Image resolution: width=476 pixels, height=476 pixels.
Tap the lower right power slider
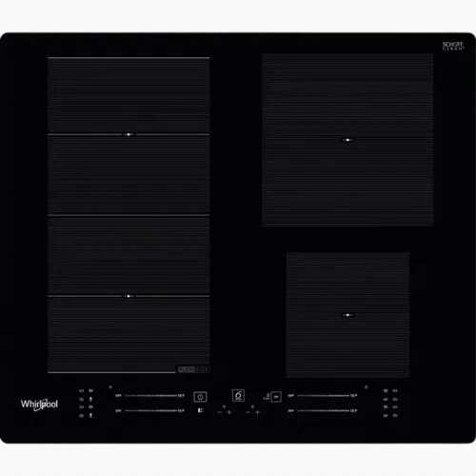click(x=324, y=410)
